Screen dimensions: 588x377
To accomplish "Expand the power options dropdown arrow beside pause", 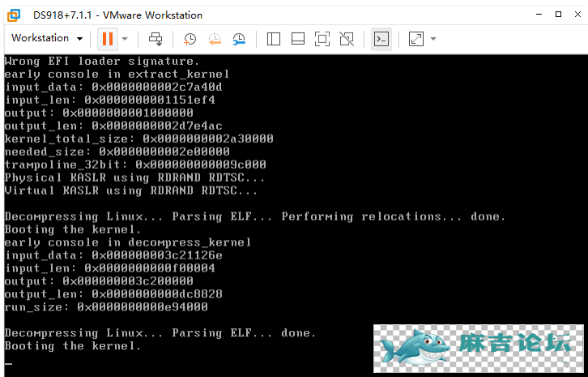I will coord(125,39).
